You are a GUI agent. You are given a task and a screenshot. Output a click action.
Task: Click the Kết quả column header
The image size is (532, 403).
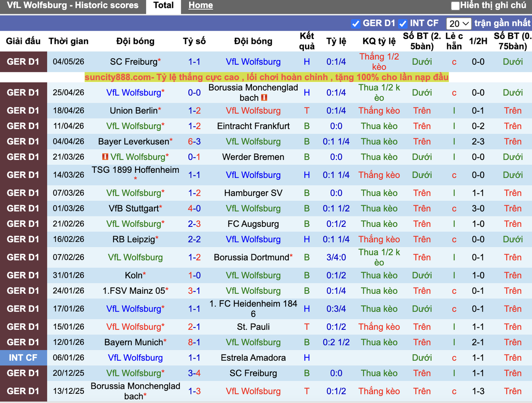(x=307, y=41)
